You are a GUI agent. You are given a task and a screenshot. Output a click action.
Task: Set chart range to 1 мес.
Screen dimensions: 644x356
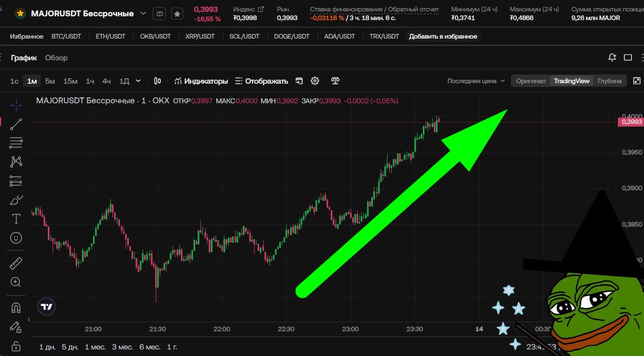pos(95,347)
